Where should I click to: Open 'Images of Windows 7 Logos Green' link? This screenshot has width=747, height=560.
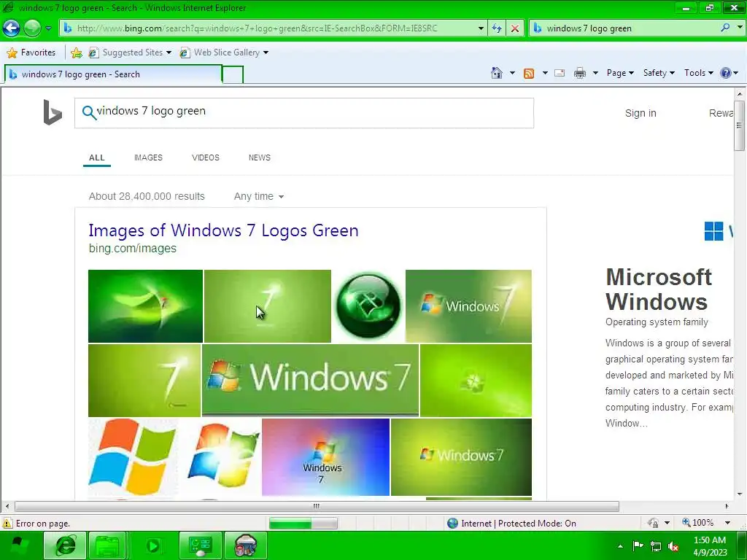(223, 230)
